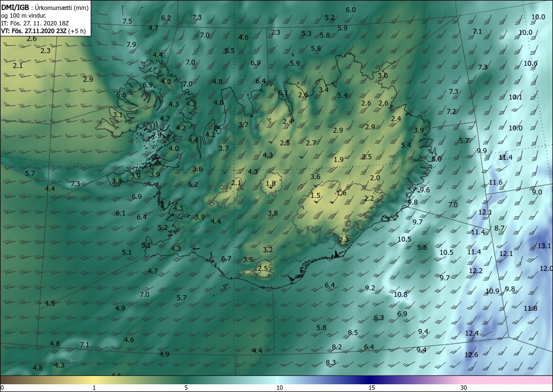
Task: Click the 9.9 map value
Action: [x=482, y=151]
